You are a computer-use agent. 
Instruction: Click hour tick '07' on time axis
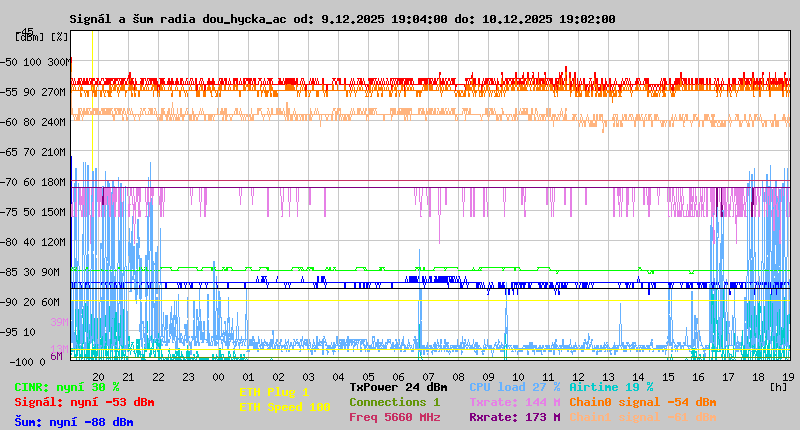click(x=429, y=377)
